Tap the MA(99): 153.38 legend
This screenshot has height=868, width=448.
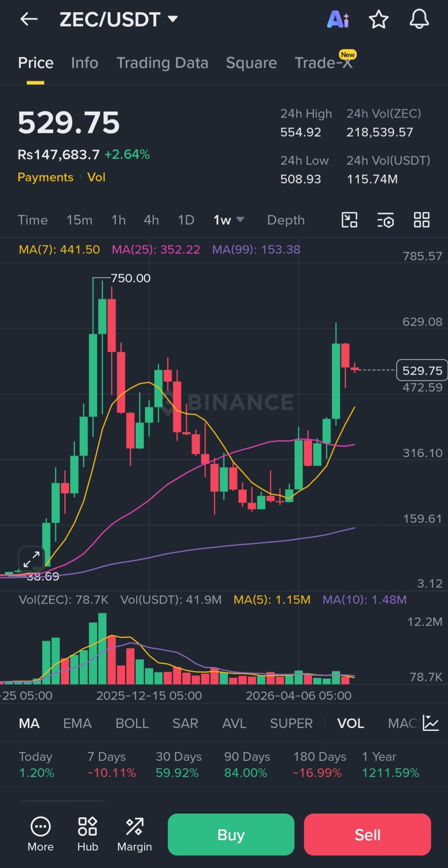click(256, 249)
